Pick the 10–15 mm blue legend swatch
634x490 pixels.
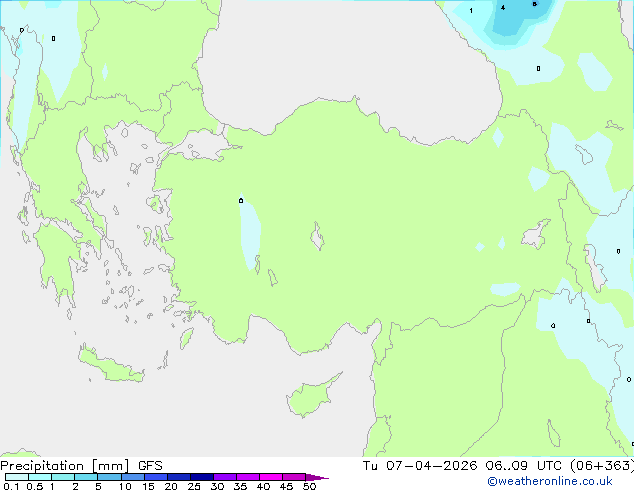pos(133,477)
